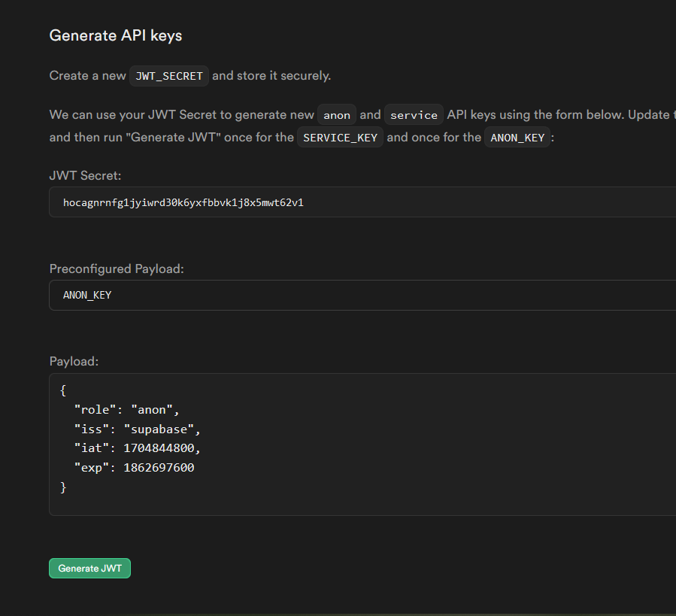The height and width of the screenshot is (616, 676).
Task: Click the Generate JWT button
Action: click(x=89, y=568)
